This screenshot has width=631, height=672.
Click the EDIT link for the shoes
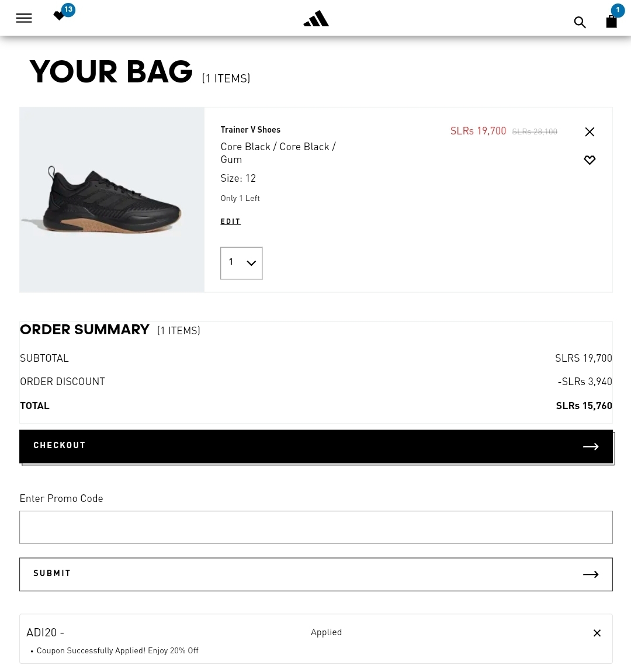coord(230,221)
